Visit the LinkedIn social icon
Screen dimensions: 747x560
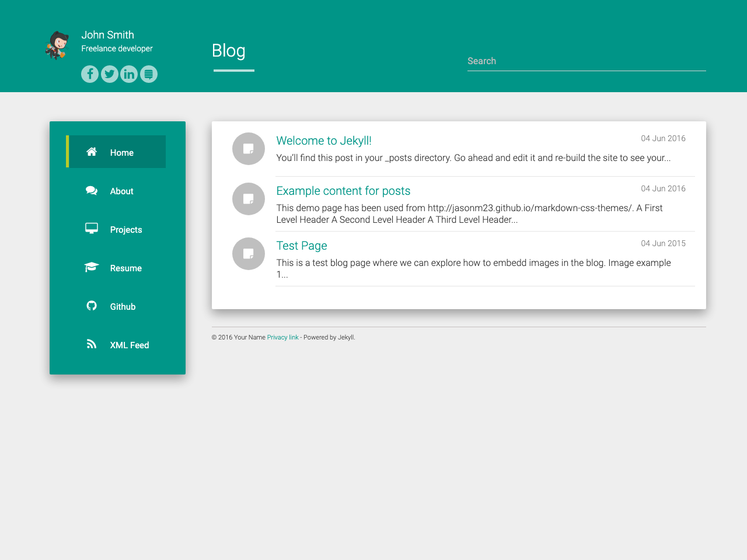pos(129,74)
